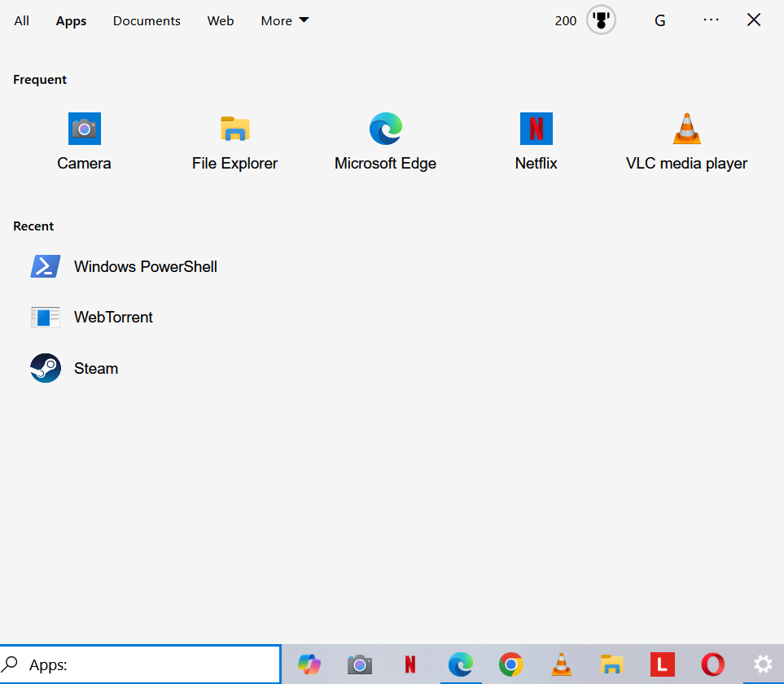
Task: Switch to the Web tab
Action: point(221,21)
